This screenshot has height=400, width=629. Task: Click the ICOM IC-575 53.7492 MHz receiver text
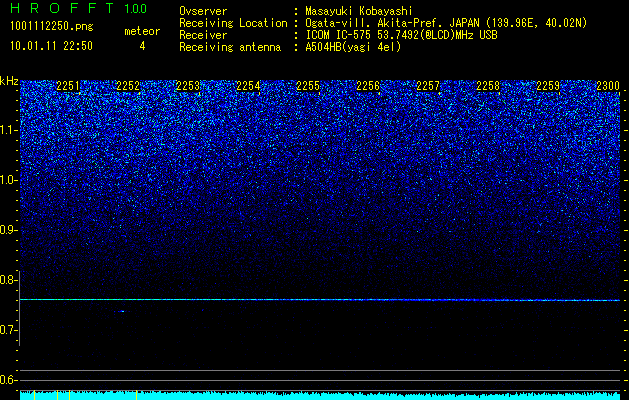(x=401, y=35)
